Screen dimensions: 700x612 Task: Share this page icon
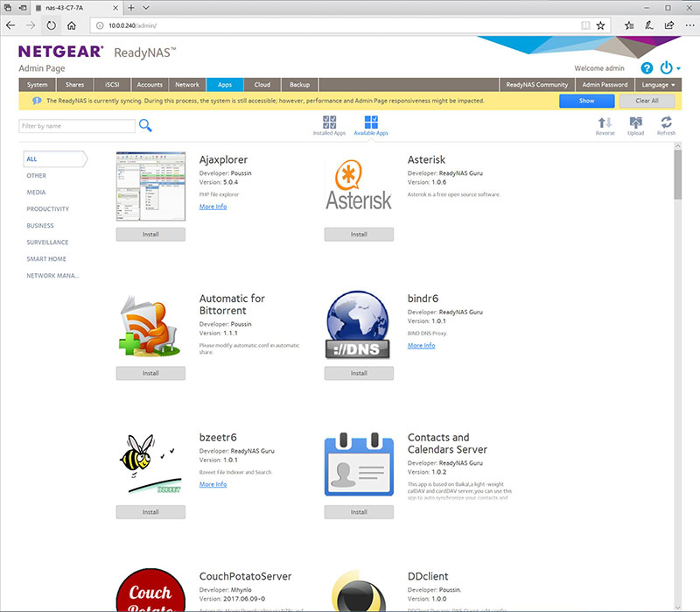(x=669, y=25)
